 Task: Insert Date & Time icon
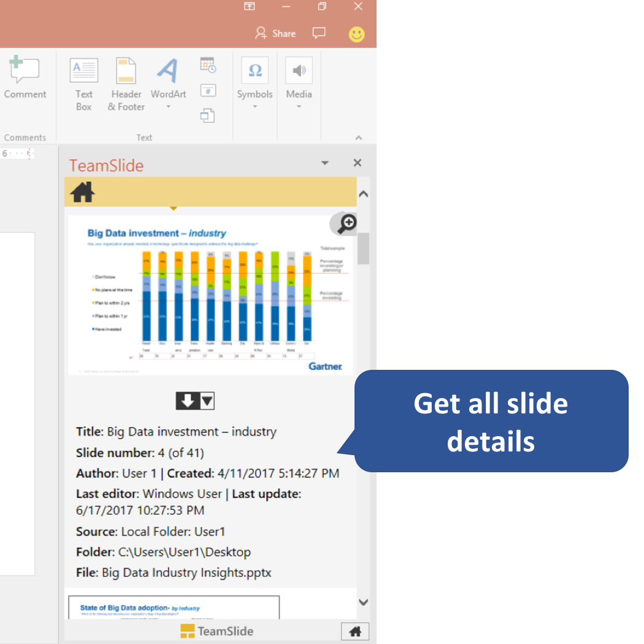(x=208, y=65)
